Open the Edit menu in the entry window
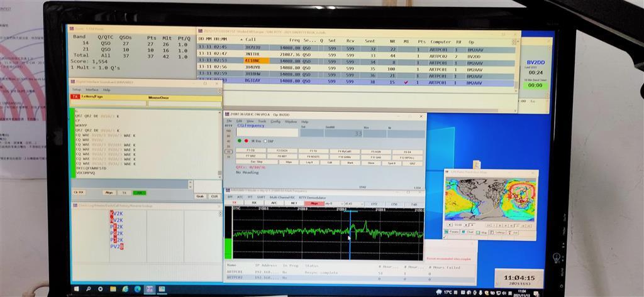 point(240,121)
